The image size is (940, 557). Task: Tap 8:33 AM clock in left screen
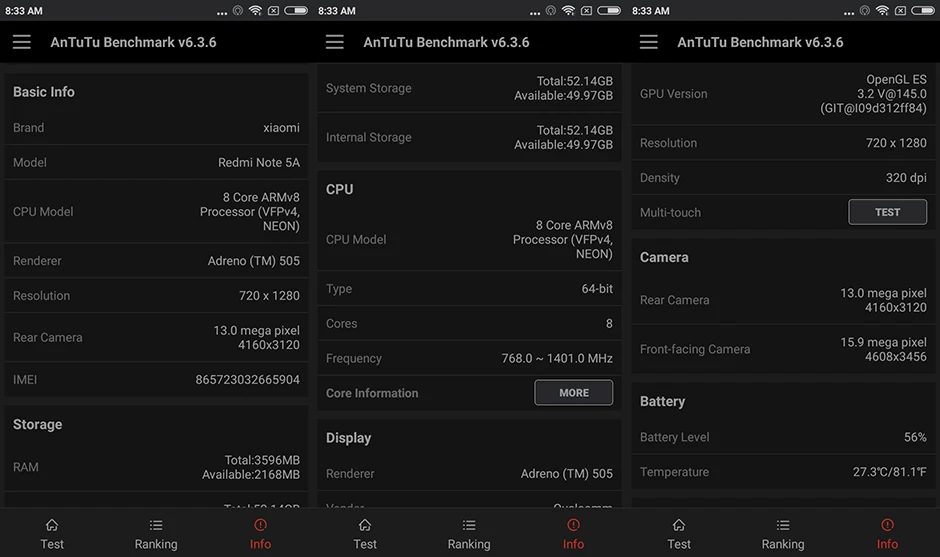pyautogui.click(x=24, y=11)
